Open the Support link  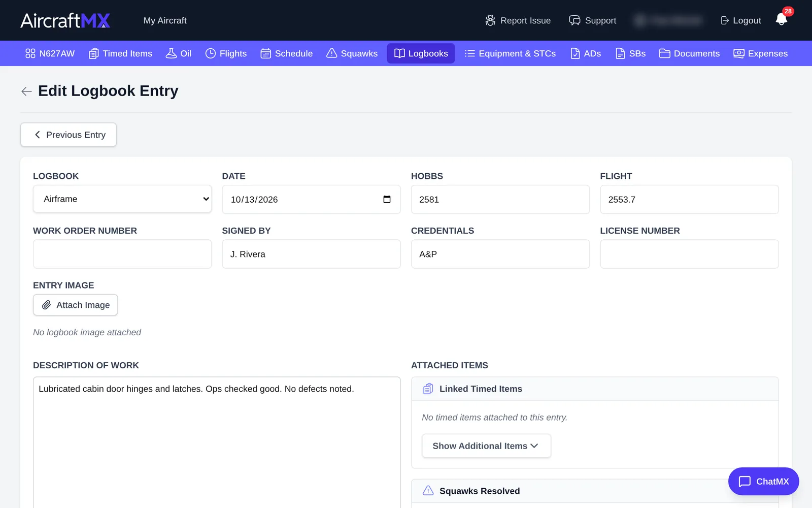592,20
